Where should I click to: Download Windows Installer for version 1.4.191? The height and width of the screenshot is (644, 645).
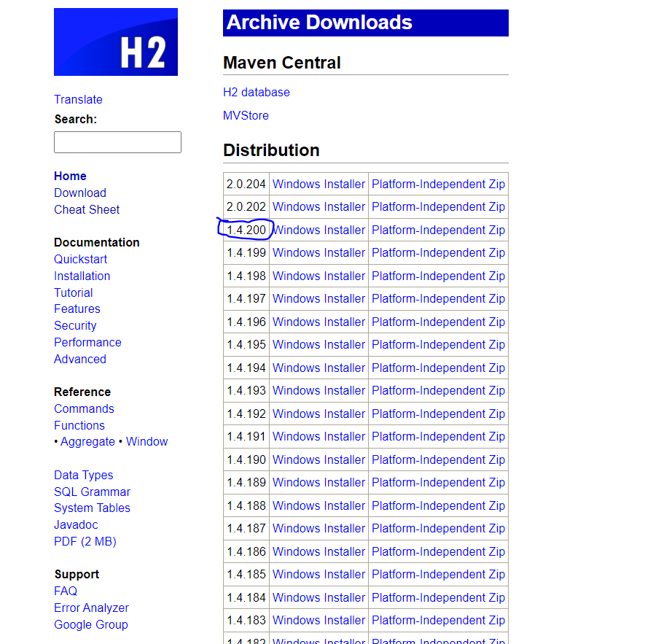(x=318, y=436)
